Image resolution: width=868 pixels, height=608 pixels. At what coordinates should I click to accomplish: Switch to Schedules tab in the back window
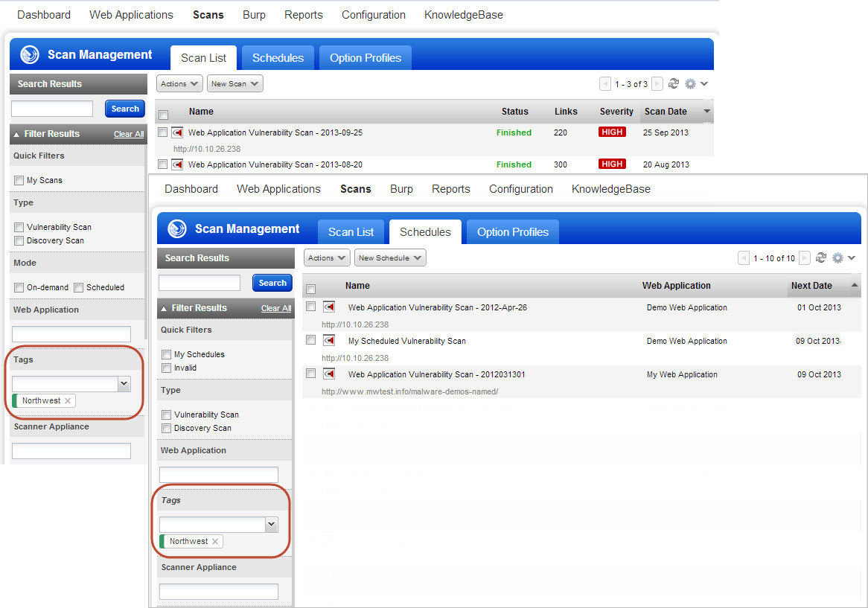coord(278,57)
